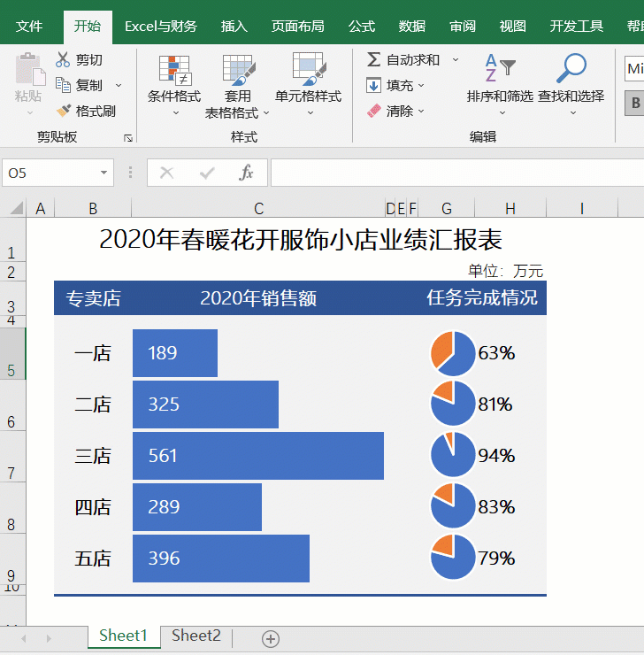Switch to the 开始 (Home) tab
644x655 pixels.
coord(88,27)
